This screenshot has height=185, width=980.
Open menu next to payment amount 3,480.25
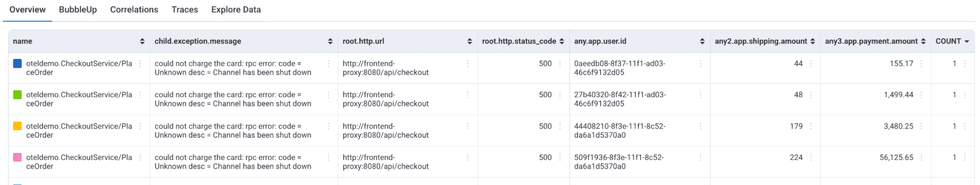(922, 127)
